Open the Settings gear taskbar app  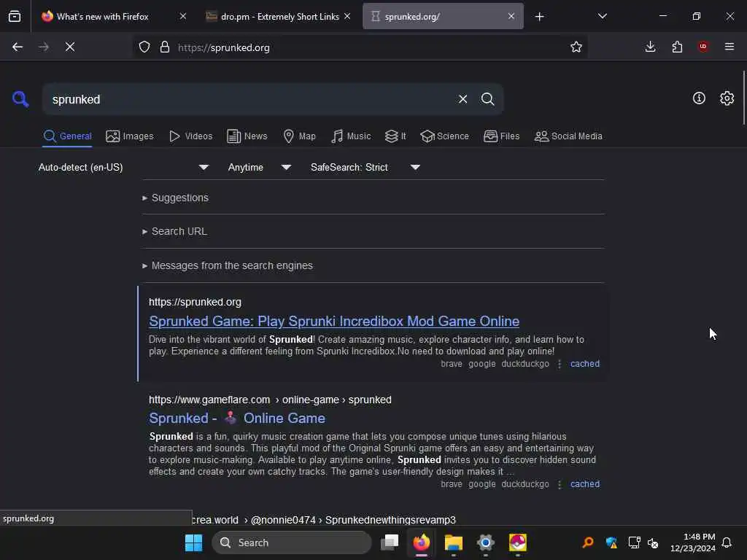click(485, 542)
